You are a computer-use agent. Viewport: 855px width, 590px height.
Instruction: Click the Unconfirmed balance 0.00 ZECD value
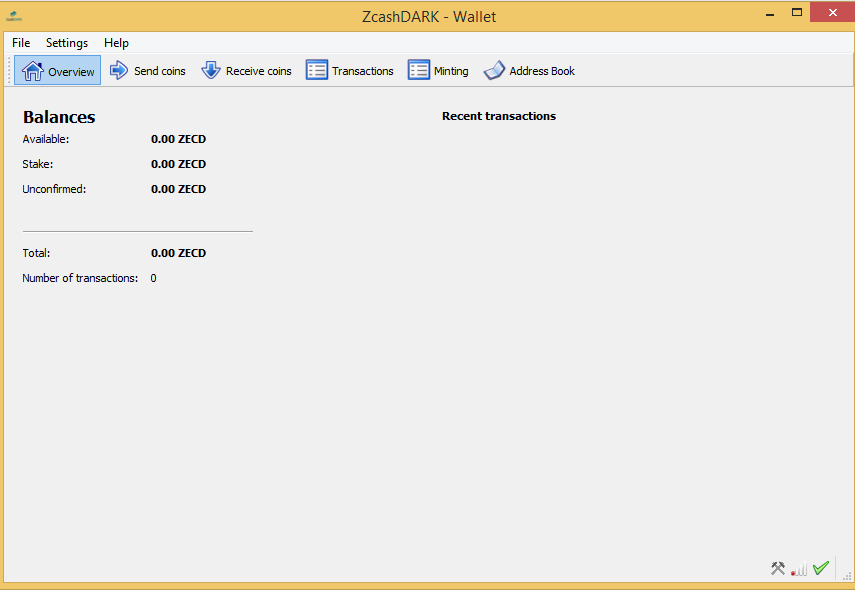pos(178,189)
